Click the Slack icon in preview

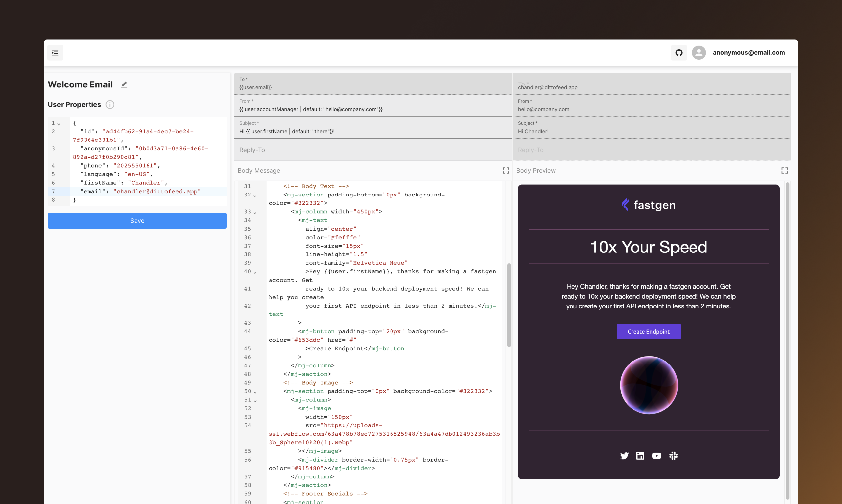pos(673,456)
